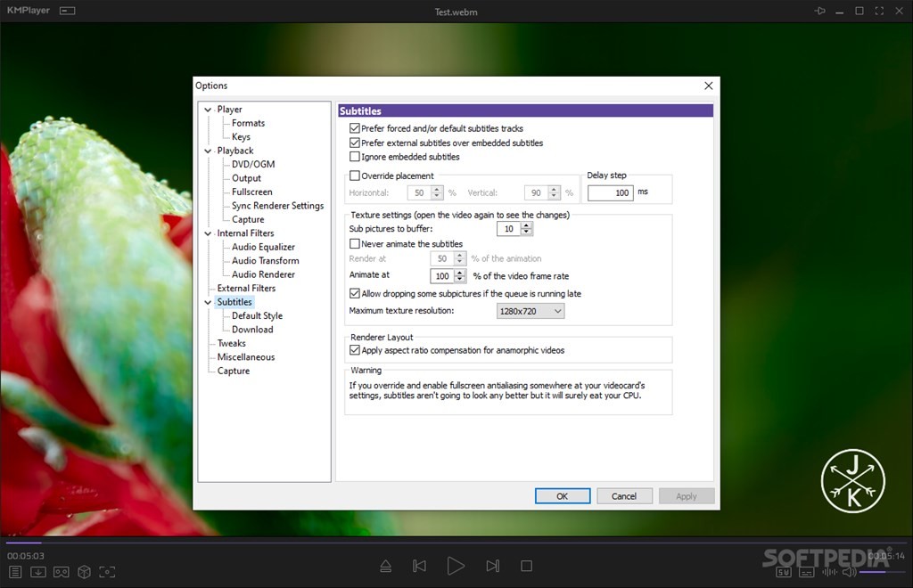Click the OK button

point(563,495)
